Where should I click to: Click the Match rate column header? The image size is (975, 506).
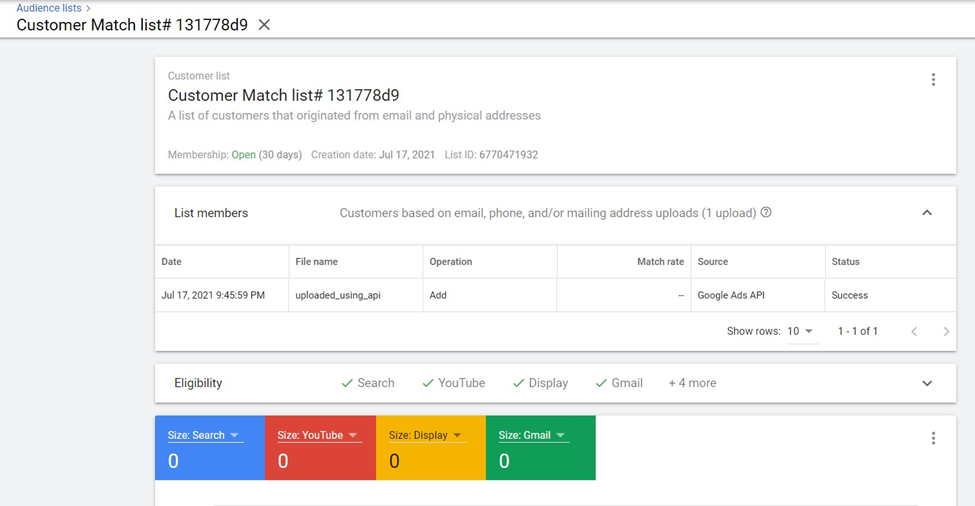coord(660,262)
